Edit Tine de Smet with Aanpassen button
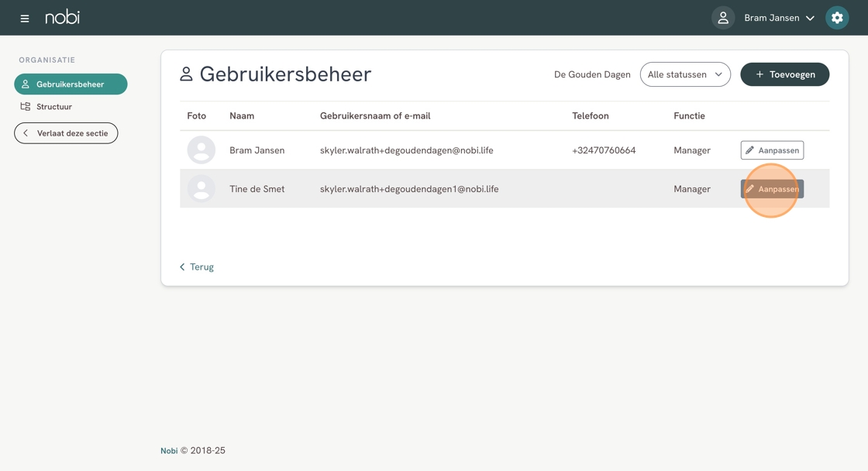 coord(772,189)
